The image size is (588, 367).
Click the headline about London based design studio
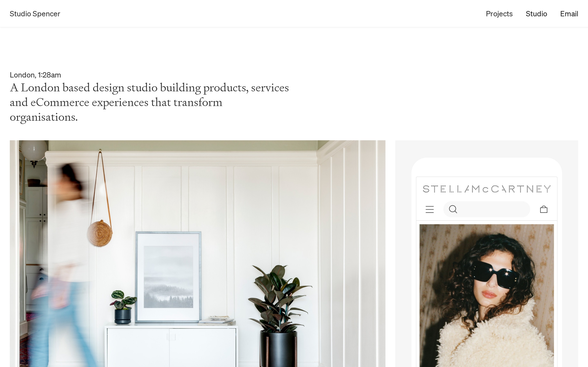(x=149, y=102)
